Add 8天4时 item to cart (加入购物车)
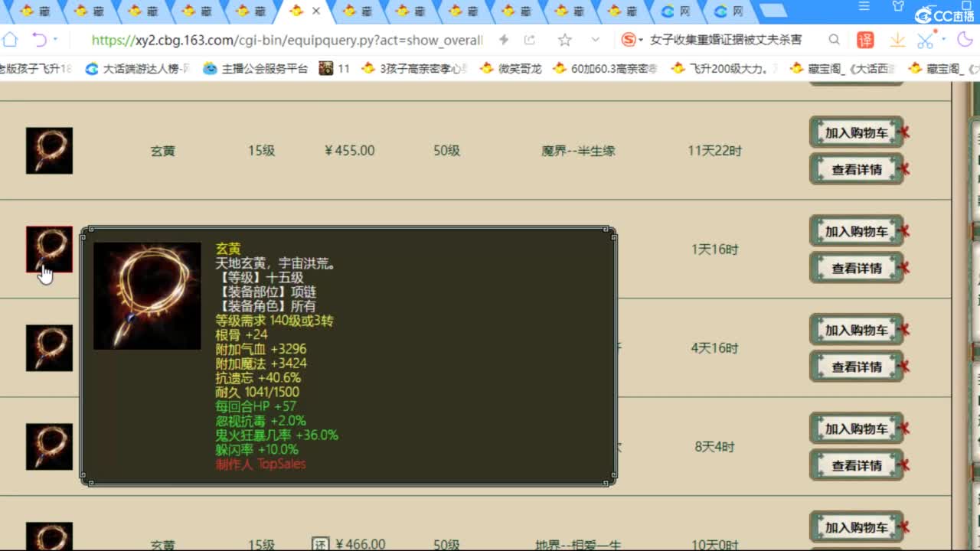This screenshot has width=980, height=551. 856,429
